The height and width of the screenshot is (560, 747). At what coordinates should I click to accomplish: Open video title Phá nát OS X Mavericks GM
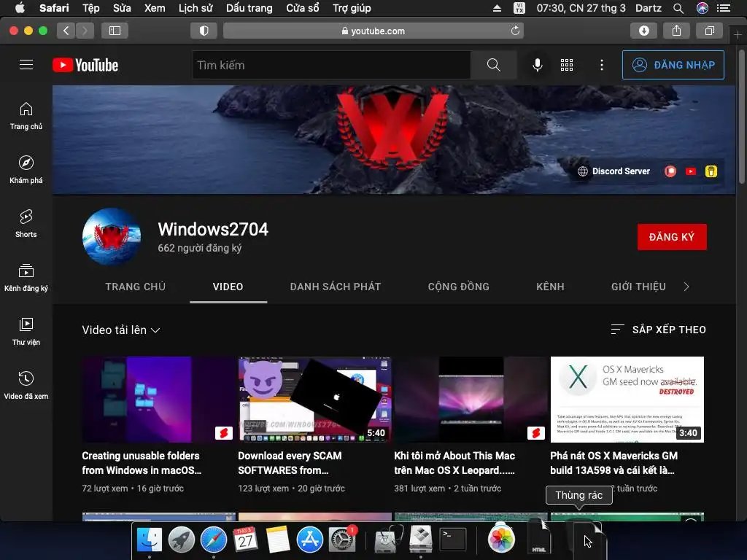click(614, 463)
